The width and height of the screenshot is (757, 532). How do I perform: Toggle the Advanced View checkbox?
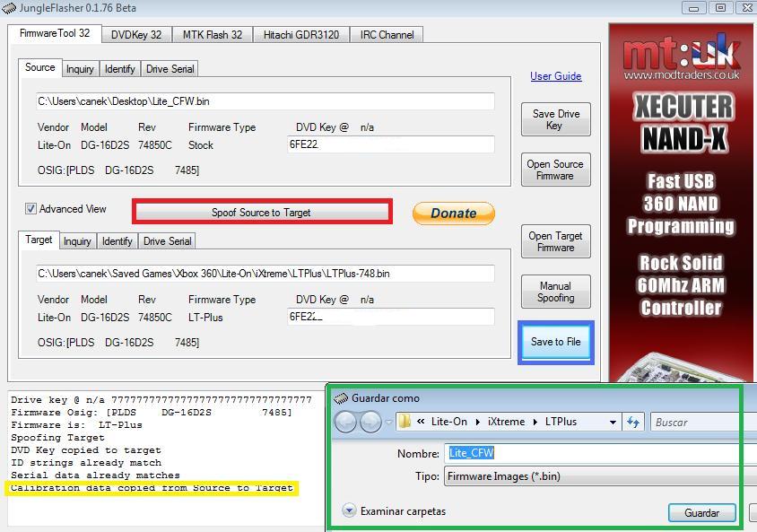click(31, 209)
